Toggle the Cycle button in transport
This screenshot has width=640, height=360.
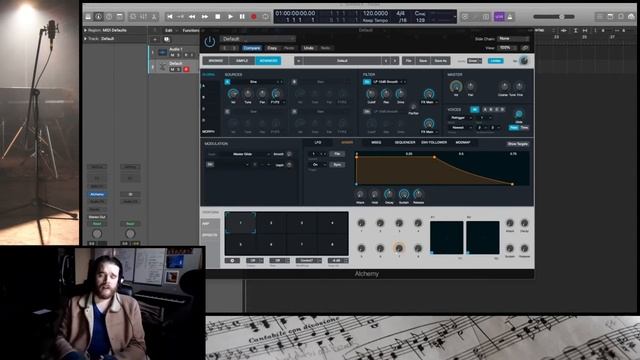point(266,17)
